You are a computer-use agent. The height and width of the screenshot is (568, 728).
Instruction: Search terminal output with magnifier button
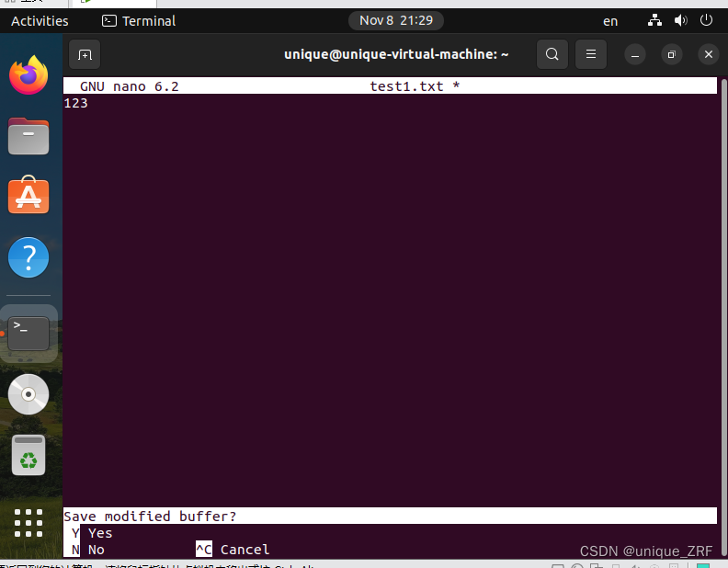click(552, 55)
